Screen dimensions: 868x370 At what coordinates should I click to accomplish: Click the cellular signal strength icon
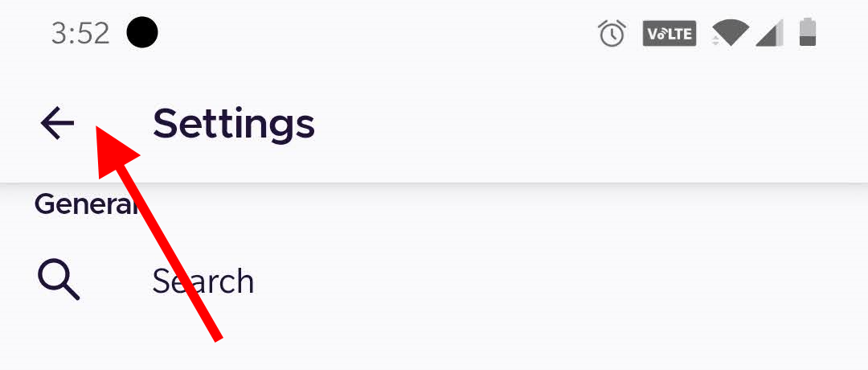point(769,34)
